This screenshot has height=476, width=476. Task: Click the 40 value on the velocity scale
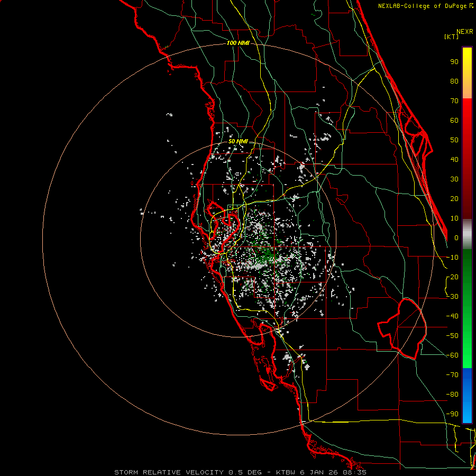tap(454, 159)
